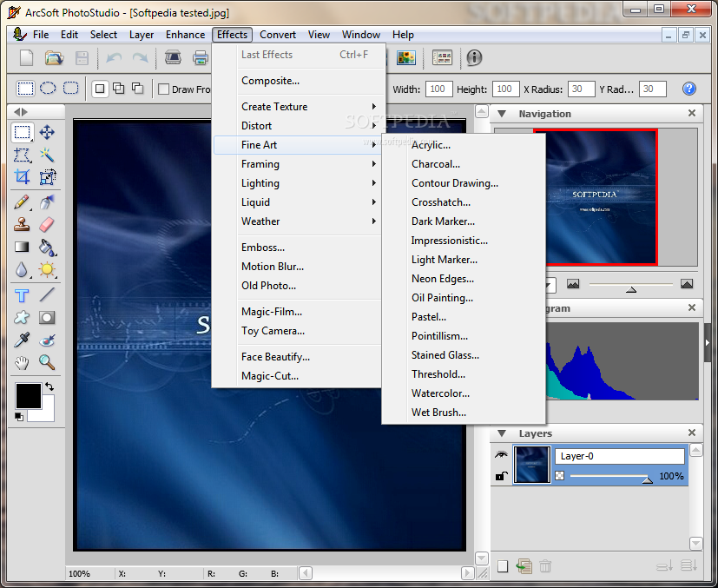
Task: Create a new layer in Layers panel
Action: [503, 566]
